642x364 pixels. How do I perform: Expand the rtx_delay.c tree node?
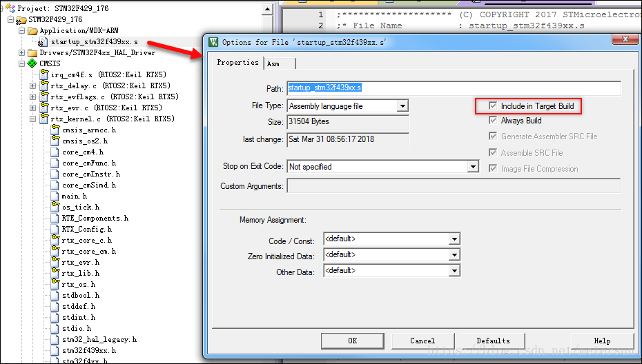pos(32,86)
